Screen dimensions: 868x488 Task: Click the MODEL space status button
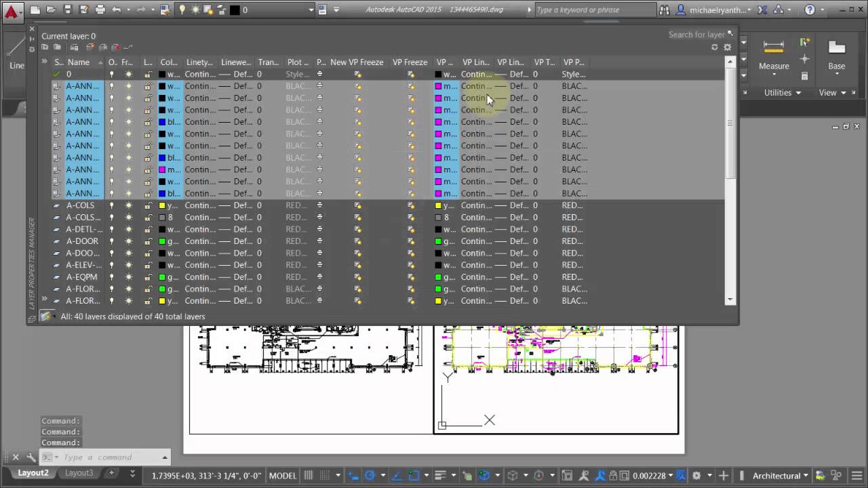(x=283, y=476)
